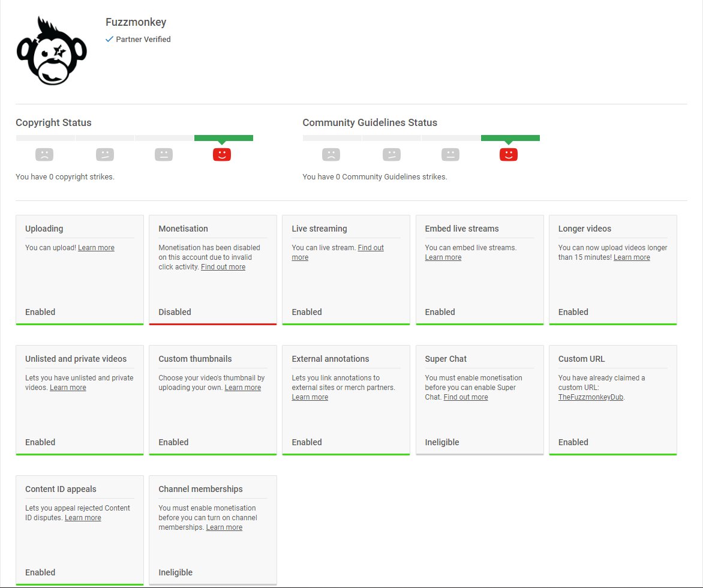This screenshot has height=588, width=703.
Task: Click the Enabled status in Live streaming card
Action: pos(307,312)
